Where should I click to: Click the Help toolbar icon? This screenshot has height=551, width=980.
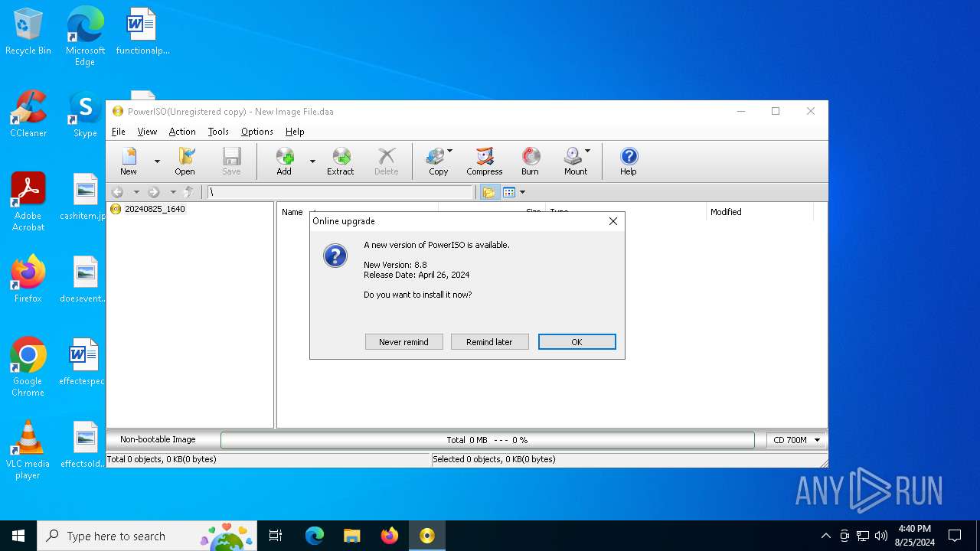pyautogui.click(x=629, y=161)
